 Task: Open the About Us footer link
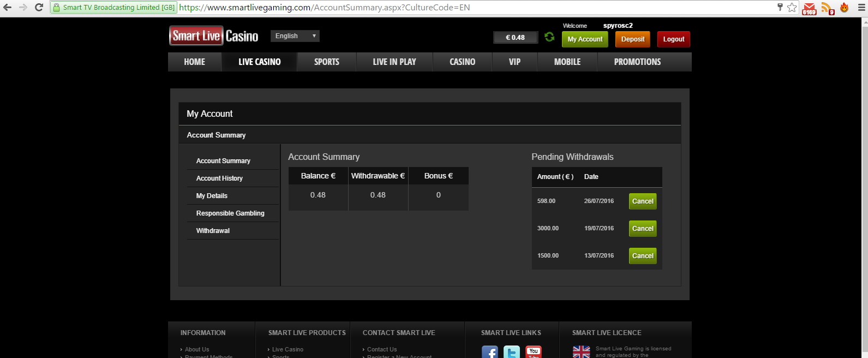pyautogui.click(x=197, y=349)
